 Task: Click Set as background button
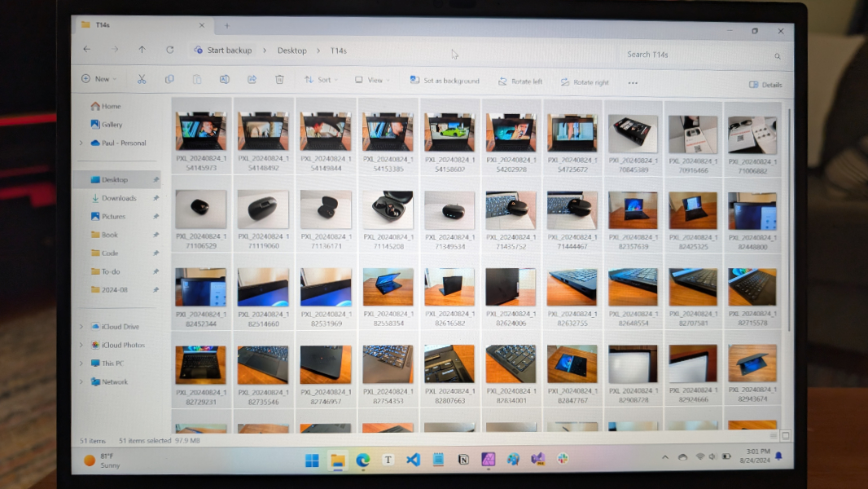[445, 81]
